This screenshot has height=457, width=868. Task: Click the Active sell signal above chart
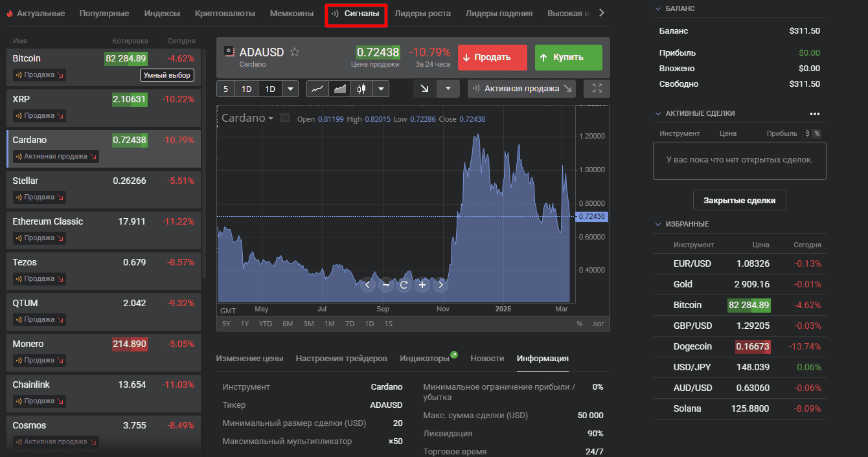(x=521, y=89)
